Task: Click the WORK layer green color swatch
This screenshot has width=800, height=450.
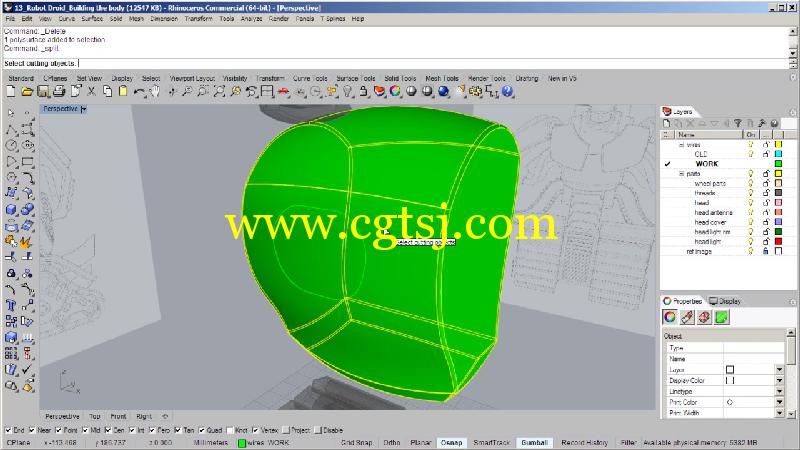Action: tap(779, 164)
